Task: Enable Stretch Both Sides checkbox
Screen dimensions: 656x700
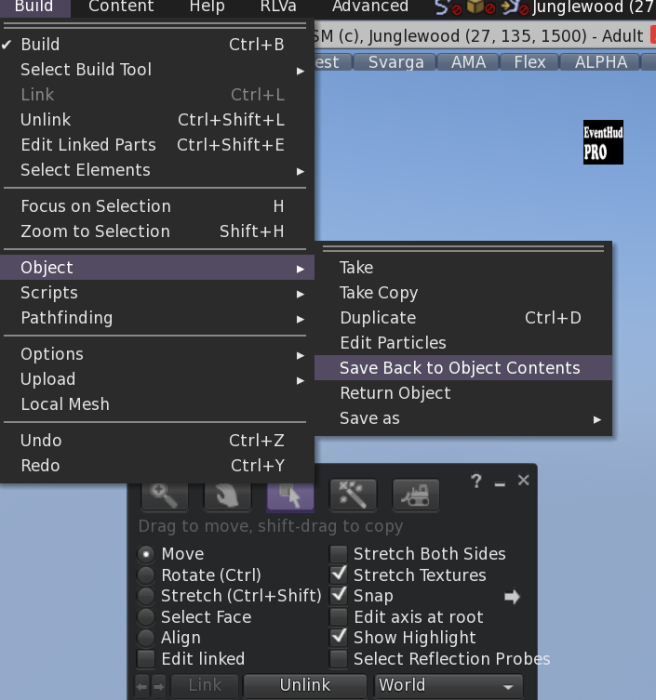Action: tap(339, 554)
